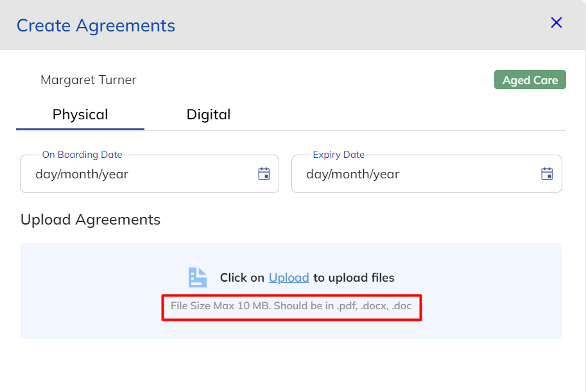Switch to the Physical tab

(80, 115)
